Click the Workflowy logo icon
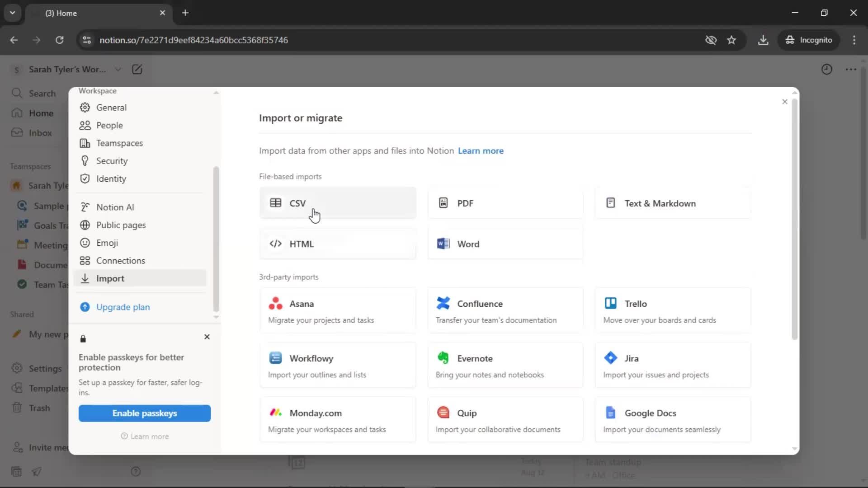The width and height of the screenshot is (868, 488). pyautogui.click(x=275, y=358)
